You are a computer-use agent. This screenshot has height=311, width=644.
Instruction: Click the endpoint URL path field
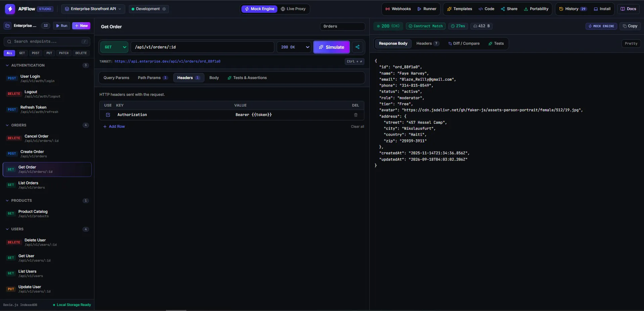202,47
